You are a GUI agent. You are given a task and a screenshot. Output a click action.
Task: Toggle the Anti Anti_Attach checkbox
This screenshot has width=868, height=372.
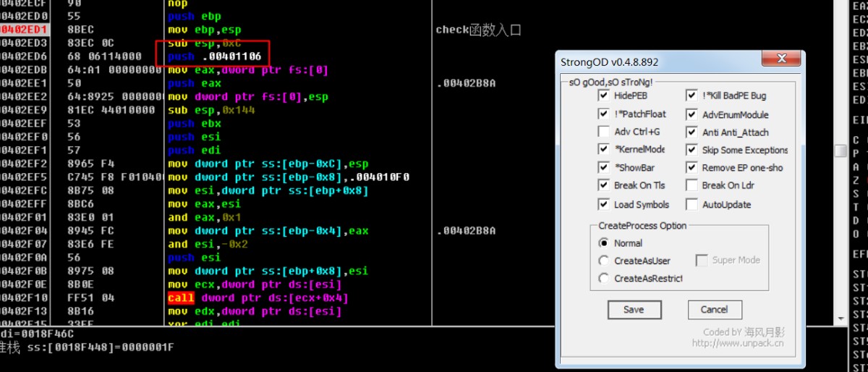[692, 132]
